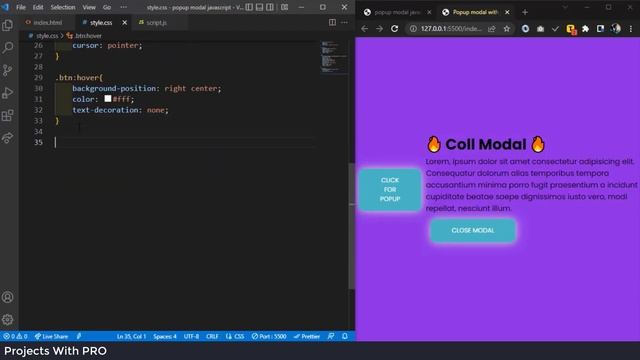Open the Live Share activity icon
Screen dimensions: 640x360
pyautogui.click(x=7, y=138)
